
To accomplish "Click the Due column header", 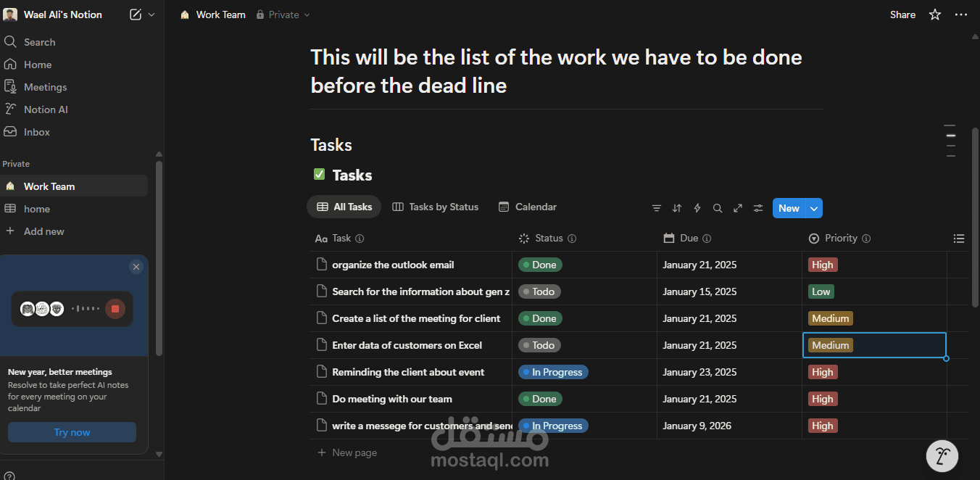I will click(x=729, y=238).
